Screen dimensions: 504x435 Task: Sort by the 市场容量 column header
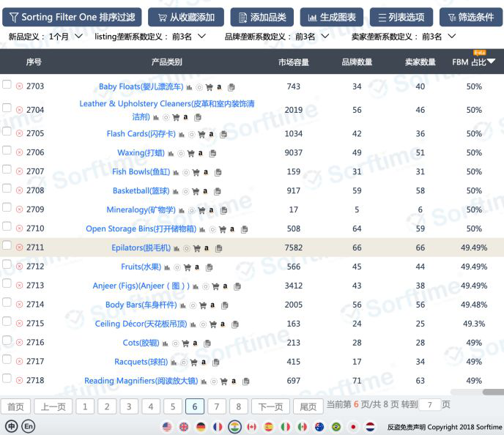click(x=294, y=62)
